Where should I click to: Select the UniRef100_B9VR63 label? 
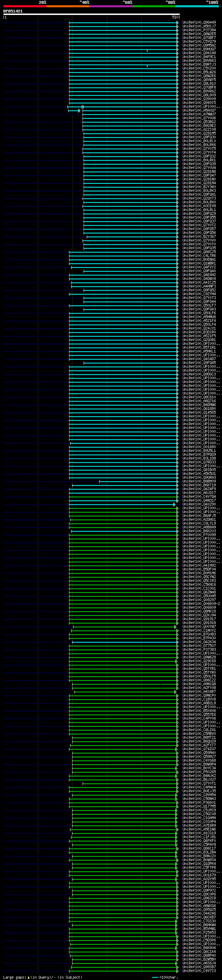199,60
